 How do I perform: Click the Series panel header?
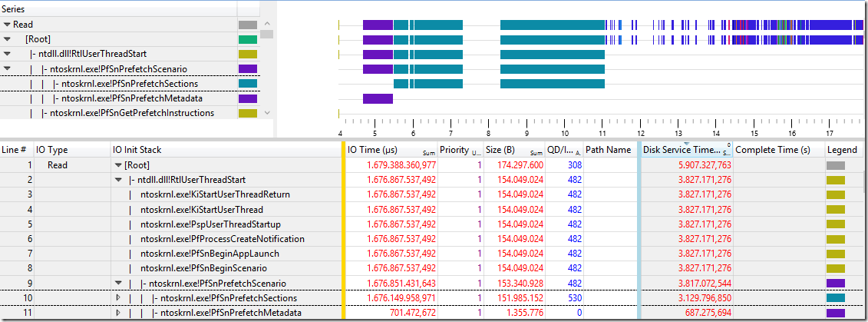tap(118, 9)
